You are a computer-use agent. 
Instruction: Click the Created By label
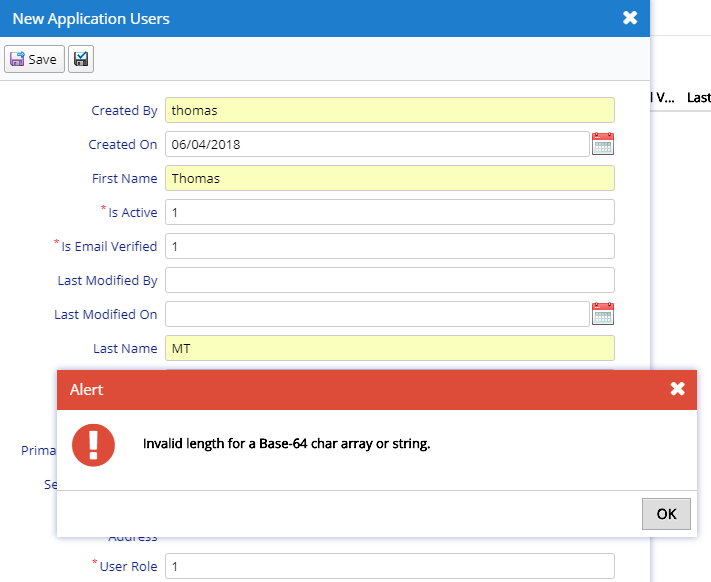[x=124, y=111]
